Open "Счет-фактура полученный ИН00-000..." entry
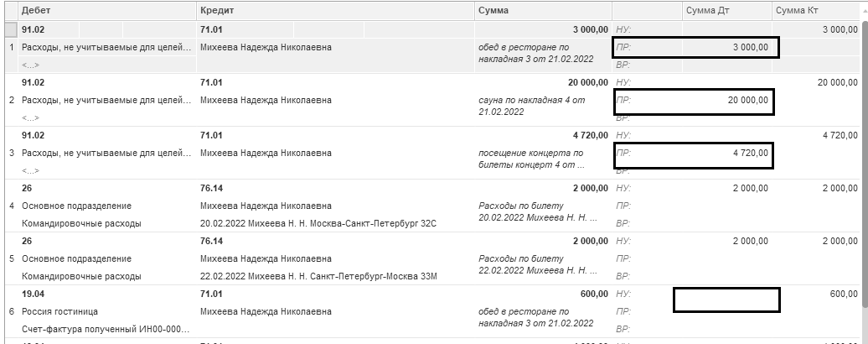This screenshot has height=344, width=868. [x=106, y=329]
